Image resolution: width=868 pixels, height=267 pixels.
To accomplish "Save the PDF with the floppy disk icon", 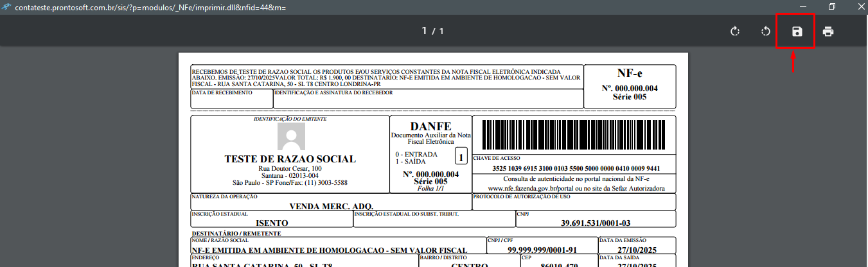I will pos(797,31).
